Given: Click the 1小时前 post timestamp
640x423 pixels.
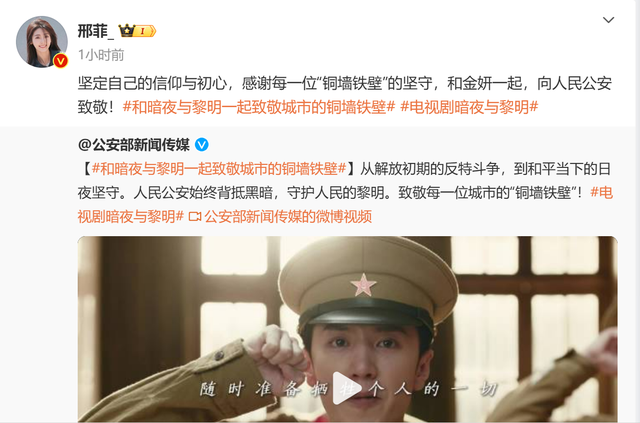Looking at the screenshot, I should tap(101, 55).
